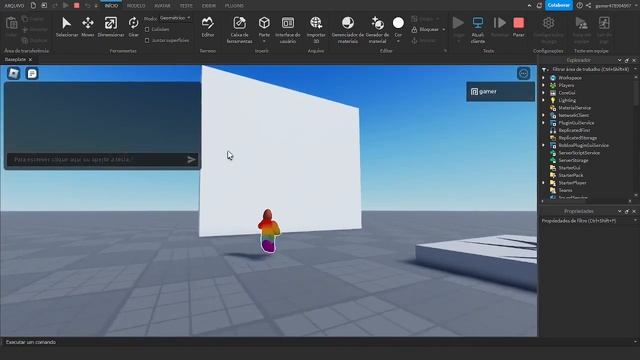Screen dimensions: 640x360
Task: Open the Roblox menu icon in viewport
Action: coord(14,73)
